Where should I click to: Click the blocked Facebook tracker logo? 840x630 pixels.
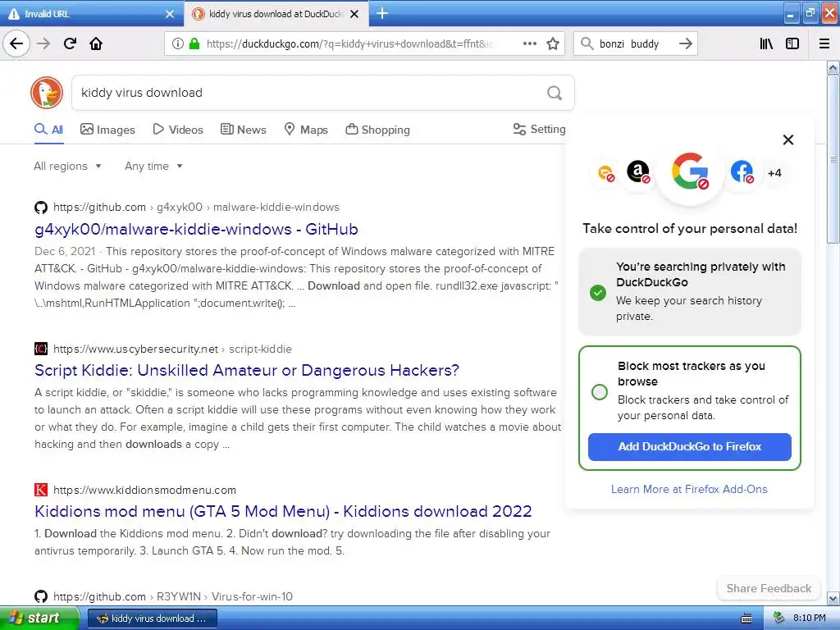pyautogui.click(x=742, y=172)
